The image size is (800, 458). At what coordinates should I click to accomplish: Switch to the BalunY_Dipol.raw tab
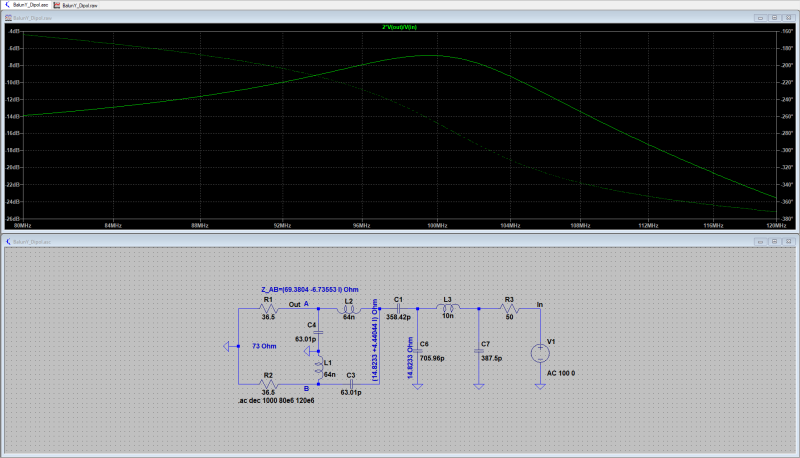coord(76,5)
